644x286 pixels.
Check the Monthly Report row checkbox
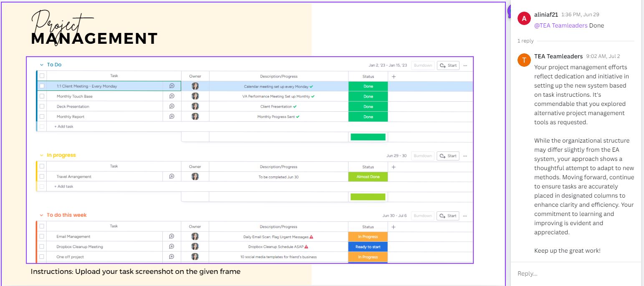point(42,117)
